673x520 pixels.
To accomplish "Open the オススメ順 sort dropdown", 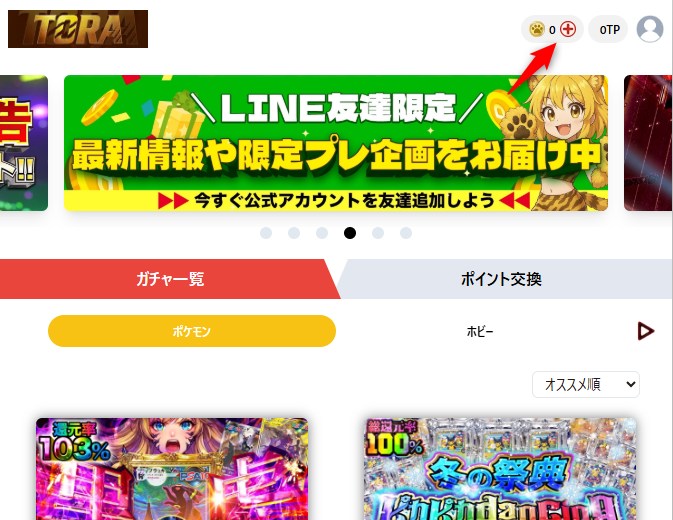I will click(586, 384).
